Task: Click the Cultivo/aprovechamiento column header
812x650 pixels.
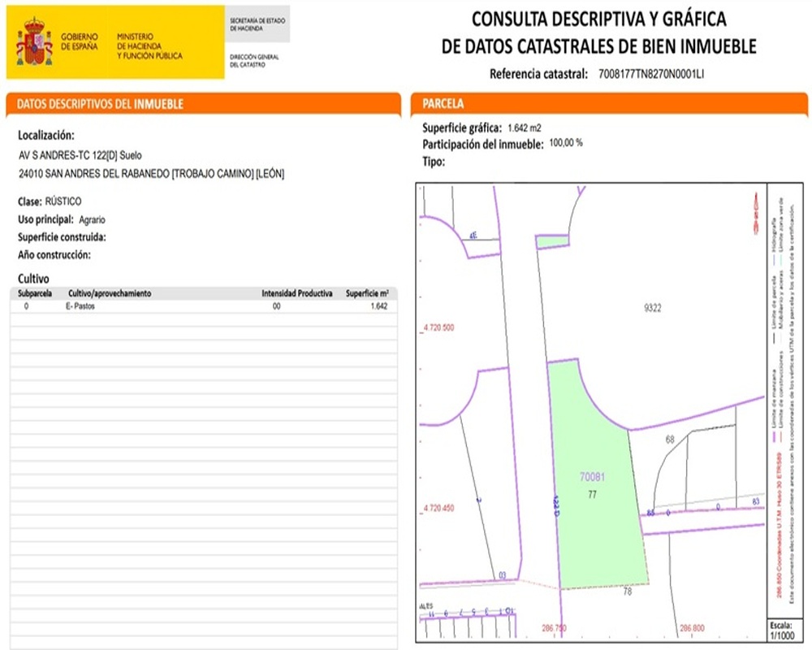Action: point(110,293)
